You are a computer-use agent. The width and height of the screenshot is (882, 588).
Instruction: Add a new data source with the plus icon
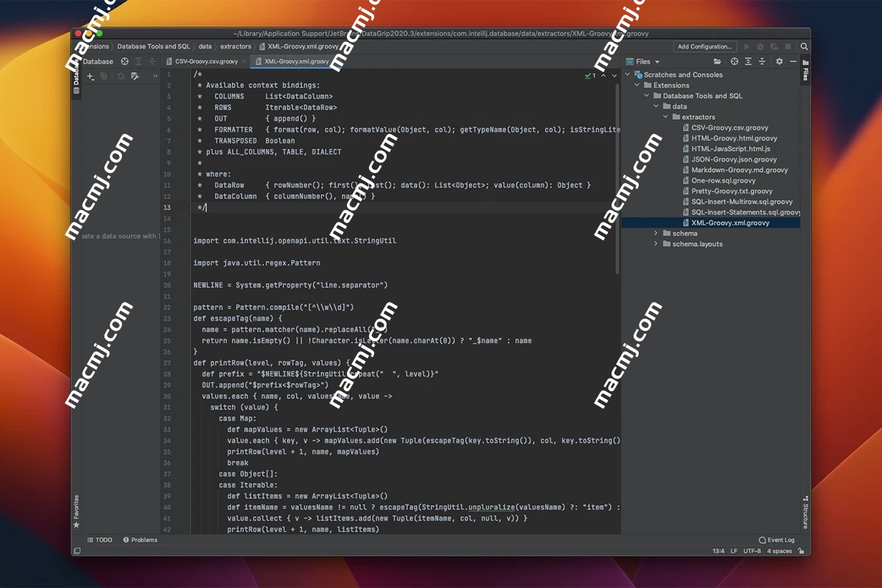tap(89, 76)
